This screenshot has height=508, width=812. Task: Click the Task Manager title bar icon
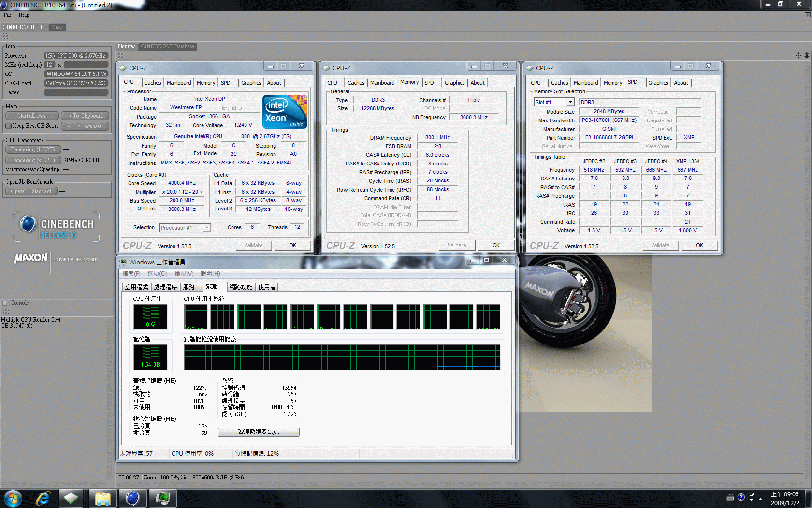[x=123, y=262]
